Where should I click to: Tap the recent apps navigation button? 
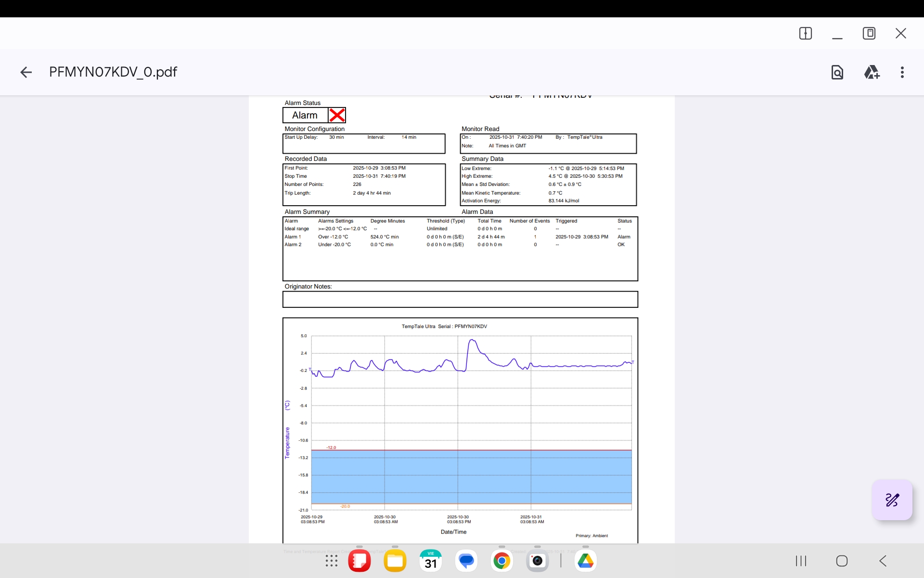801,561
